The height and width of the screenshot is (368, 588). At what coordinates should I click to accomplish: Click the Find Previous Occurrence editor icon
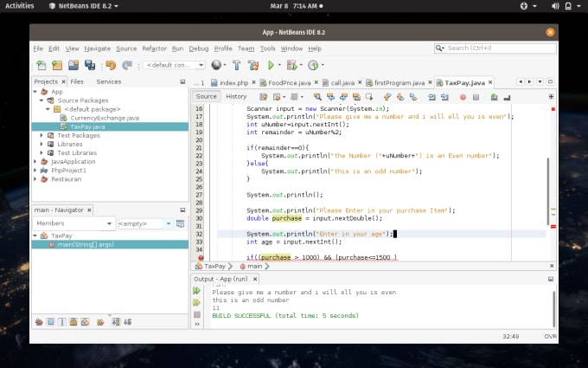[330, 97]
